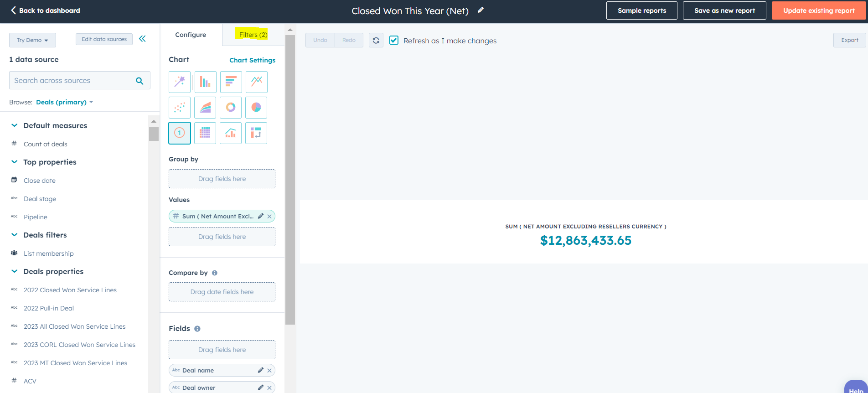The height and width of the screenshot is (393, 868).
Task: Select the pivot table chart icon
Action: [256, 133]
